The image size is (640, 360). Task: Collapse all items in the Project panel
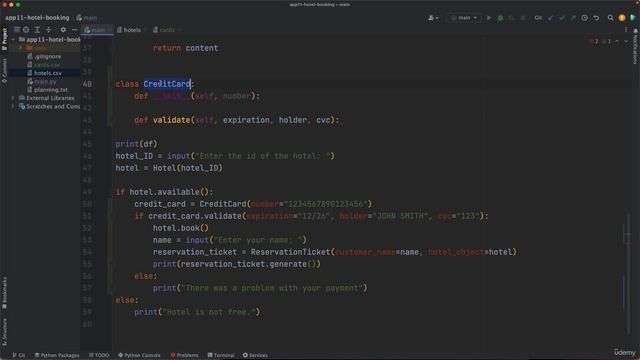pos(49,30)
